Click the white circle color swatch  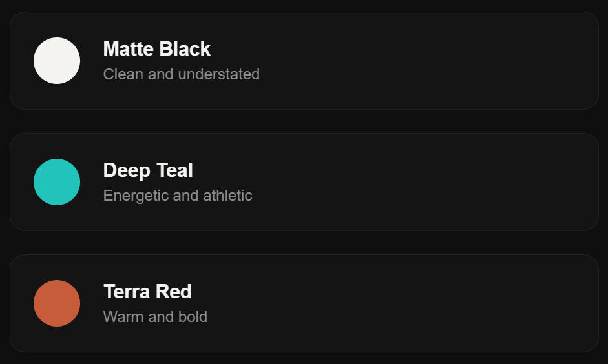click(57, 61)
